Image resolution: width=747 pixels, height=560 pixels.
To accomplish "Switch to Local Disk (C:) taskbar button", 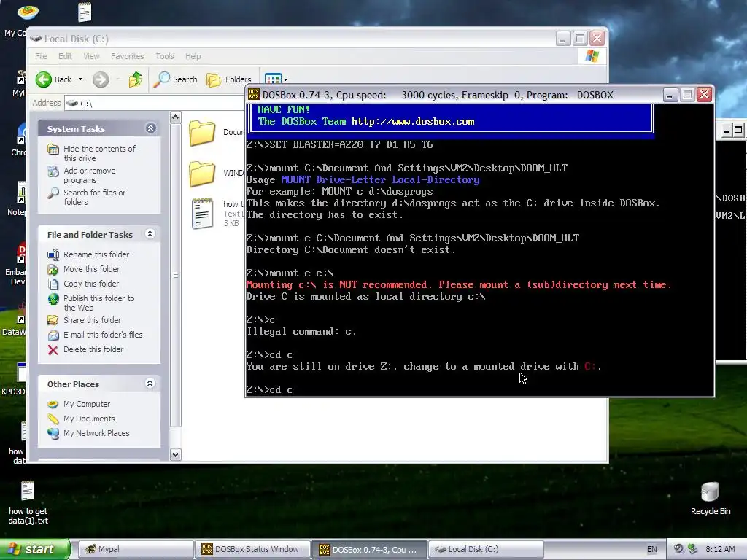I will pos(486,549).
